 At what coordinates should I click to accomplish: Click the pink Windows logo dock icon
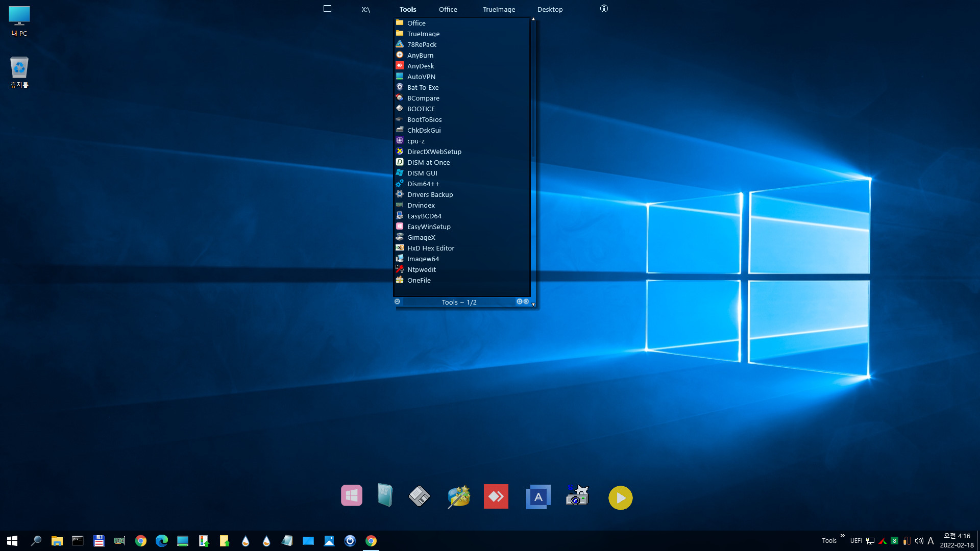(x=352, y=495)
